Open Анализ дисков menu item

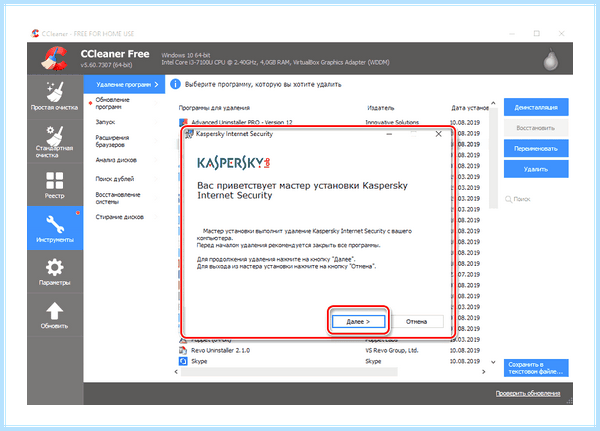[x=124, y=160]
